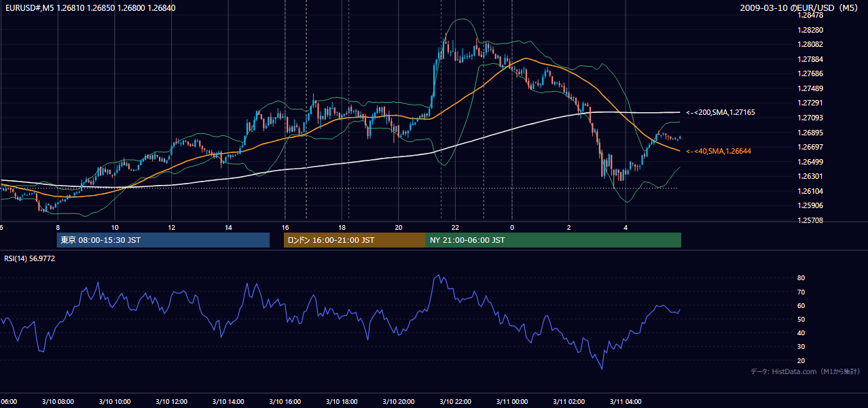Click the 3/11 00:00 bottom time label

[511, 401]
